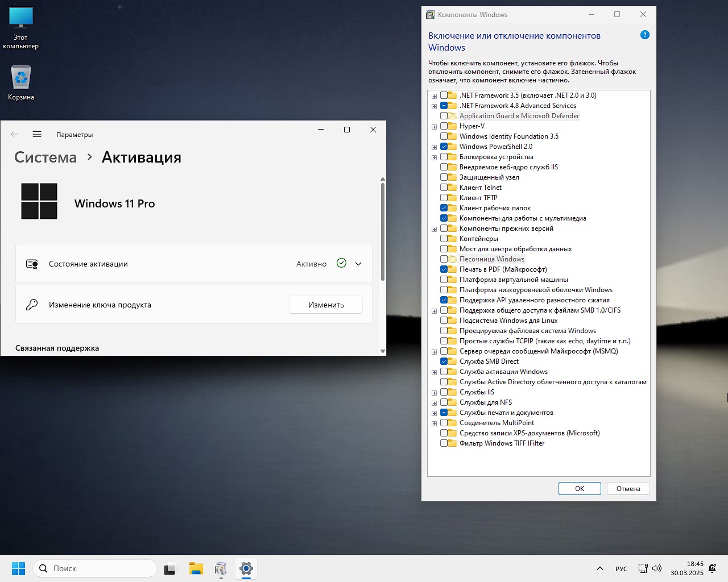This screenshot has width=728, height=582.
Task: Click the taskbar Поиск search box
Action: coord(95,568)
